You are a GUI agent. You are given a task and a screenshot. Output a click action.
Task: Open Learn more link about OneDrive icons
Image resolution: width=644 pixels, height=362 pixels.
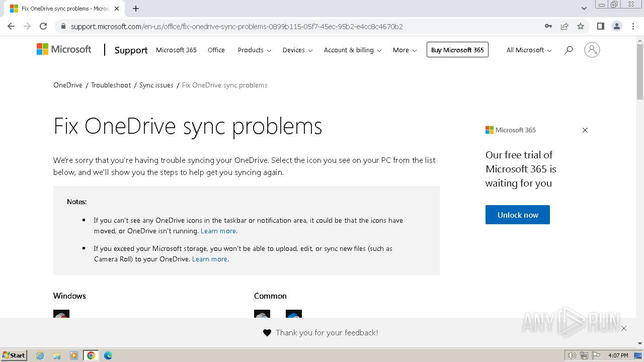(218, 231)
